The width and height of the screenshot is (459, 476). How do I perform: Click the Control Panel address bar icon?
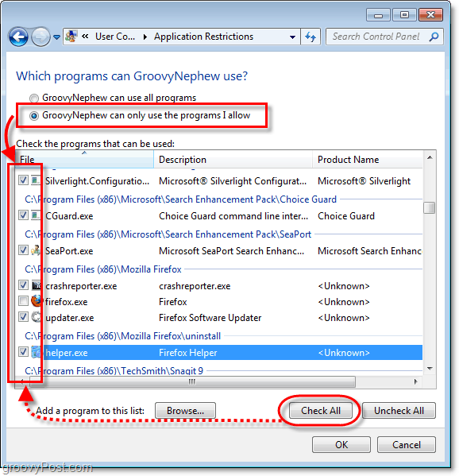coord(71,37)
